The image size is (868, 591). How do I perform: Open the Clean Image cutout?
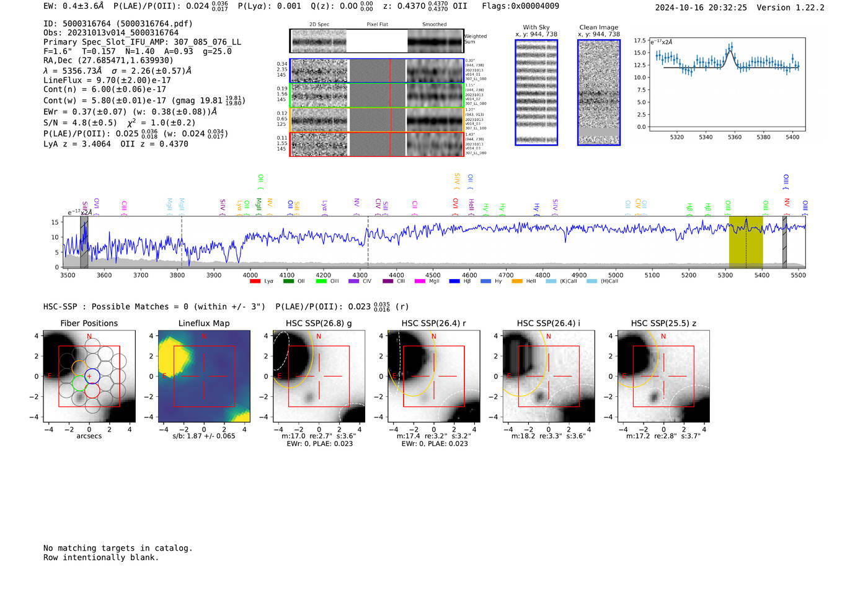599,92
